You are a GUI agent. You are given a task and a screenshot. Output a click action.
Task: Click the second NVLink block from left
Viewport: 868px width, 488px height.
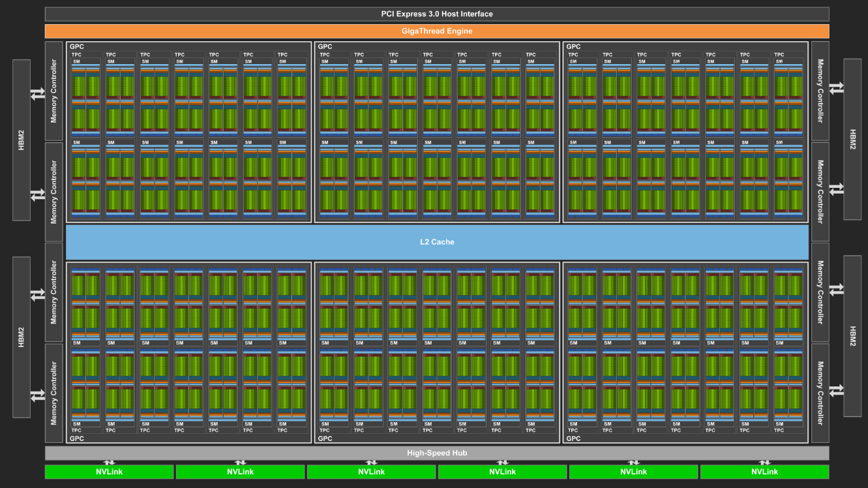(240, 472)
